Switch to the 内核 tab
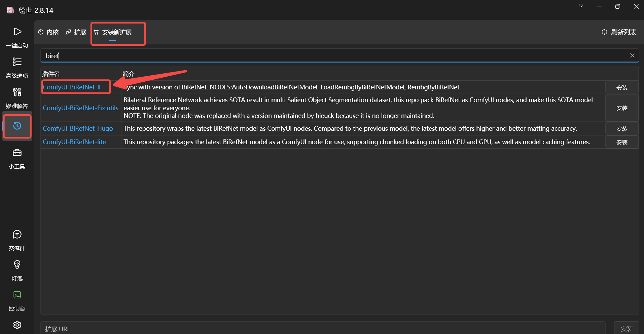This screenshot has height=334, width=644. pyautogui.click(x=48, y=32)
